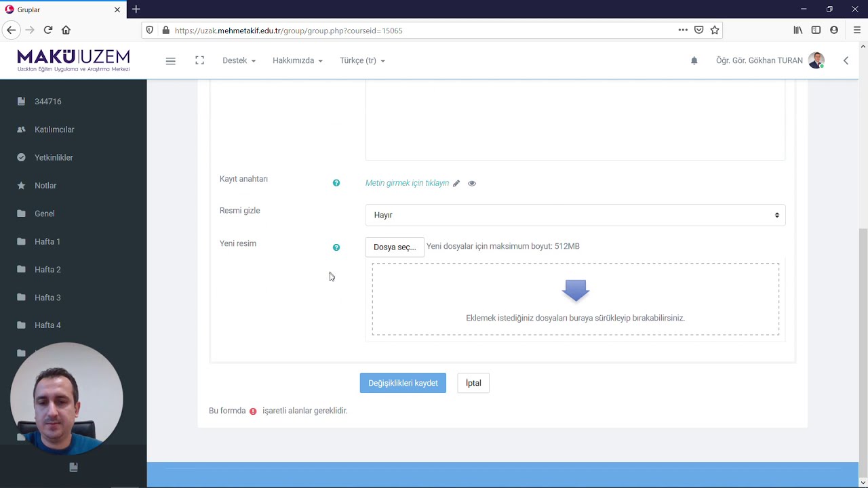Toggle the site navigation hamburger menu
Viewport: 868px width, 488px height.
(x=171, y=61)
